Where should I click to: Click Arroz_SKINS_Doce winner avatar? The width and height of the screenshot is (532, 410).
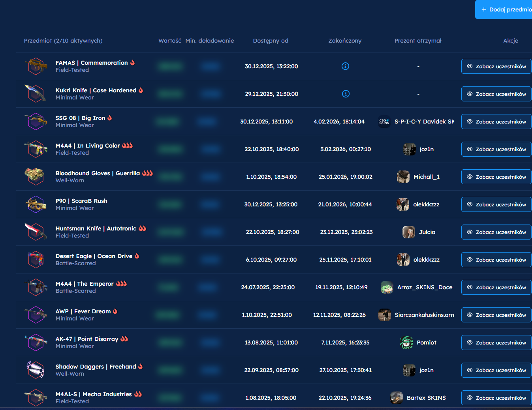(387, 287)
